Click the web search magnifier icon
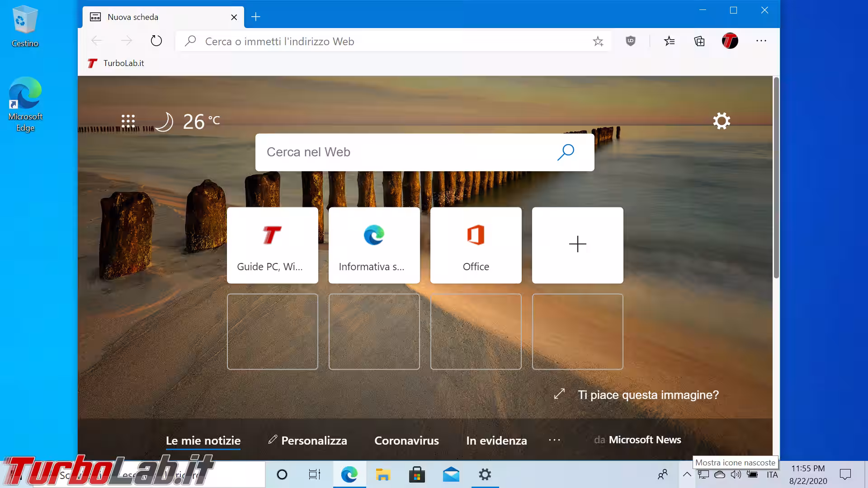The height and width of the screenshot is (488, 868). pyautogui.click(x=566, y=152)
